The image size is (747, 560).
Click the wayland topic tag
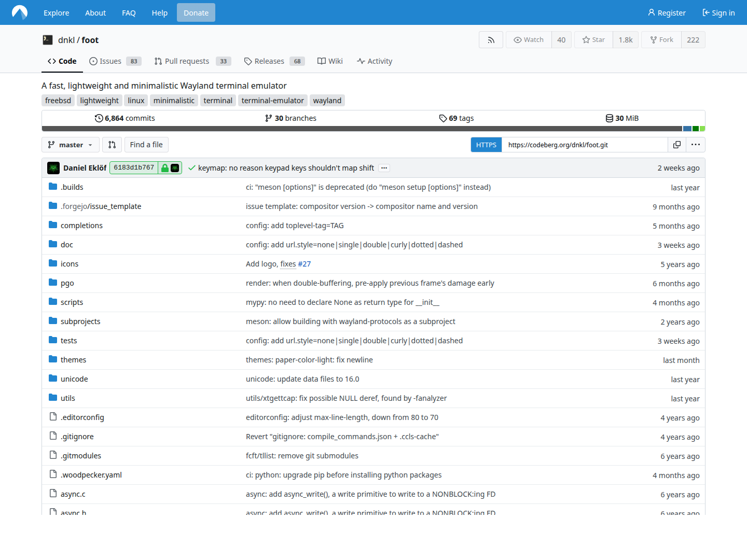pyautogui.click(x=327, y=101)
